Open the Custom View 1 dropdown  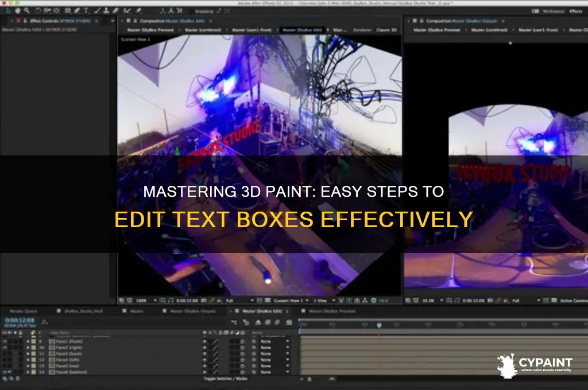(x=291, y=301)
